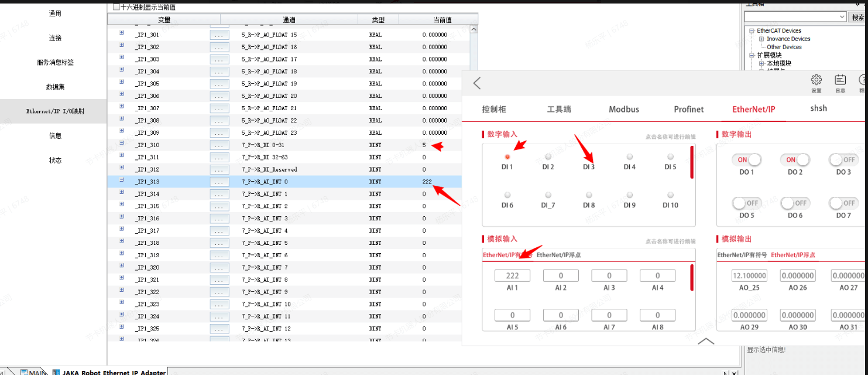Click the back arrow in robot panel
This screenshot has width=868, height=375.
(x=477, y=83)
